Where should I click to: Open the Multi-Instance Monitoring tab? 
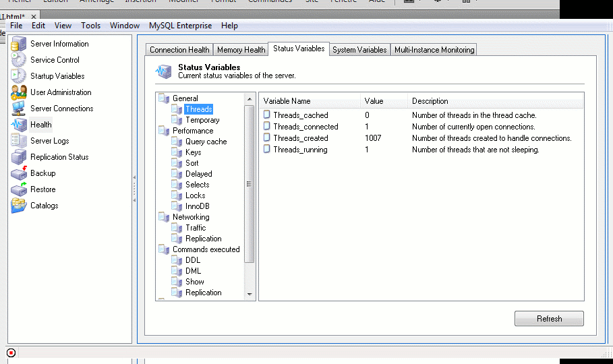tap(434, 50)
